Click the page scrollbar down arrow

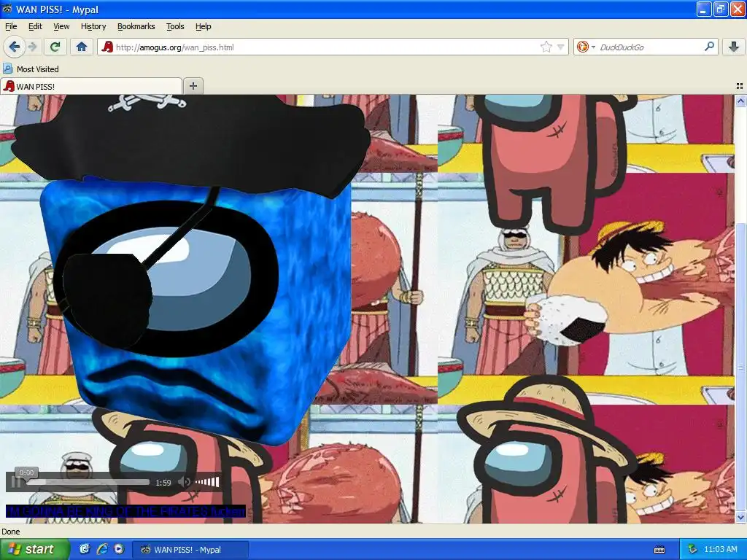(x=740, y=517)
